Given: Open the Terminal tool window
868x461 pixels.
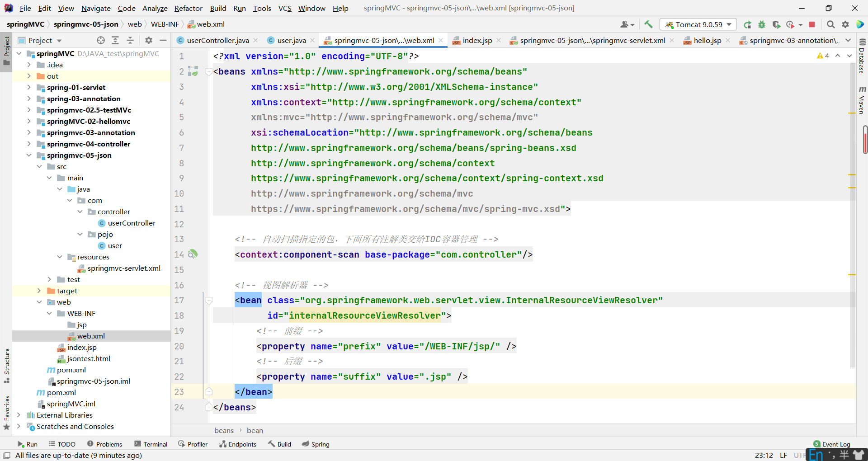Looking at the screenshot, I should [x=151, y=444].
